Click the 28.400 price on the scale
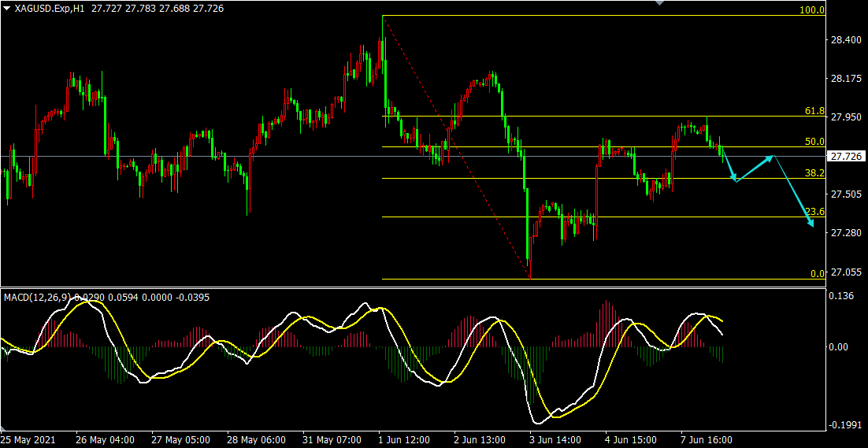This screenshot has width=868, height=448. coord(845,40)
